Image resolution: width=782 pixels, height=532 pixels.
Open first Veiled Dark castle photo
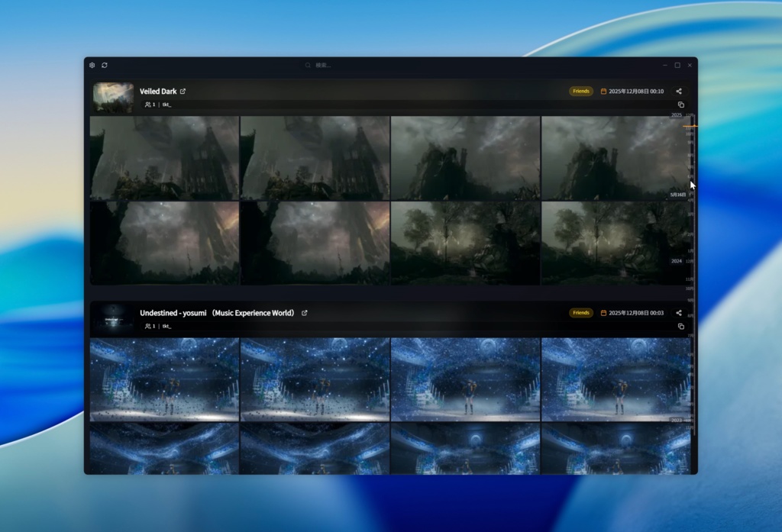[165, 158]
